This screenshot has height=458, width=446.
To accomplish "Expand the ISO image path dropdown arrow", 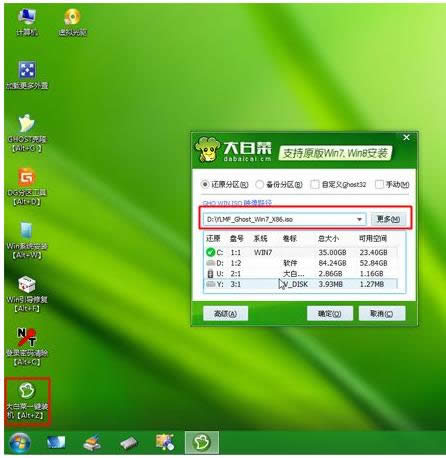I will [x=359, y=219].
